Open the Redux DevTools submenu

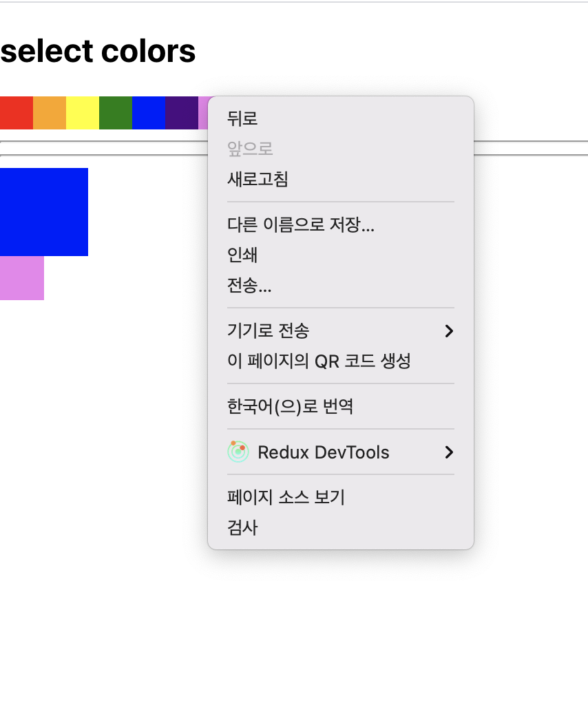[x=340, y=452]
